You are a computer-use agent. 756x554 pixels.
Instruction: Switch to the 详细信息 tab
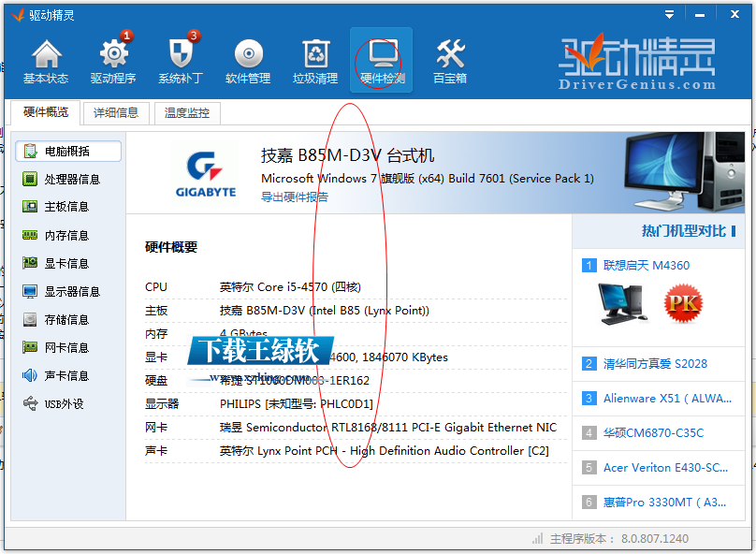(x=116, y=113)
